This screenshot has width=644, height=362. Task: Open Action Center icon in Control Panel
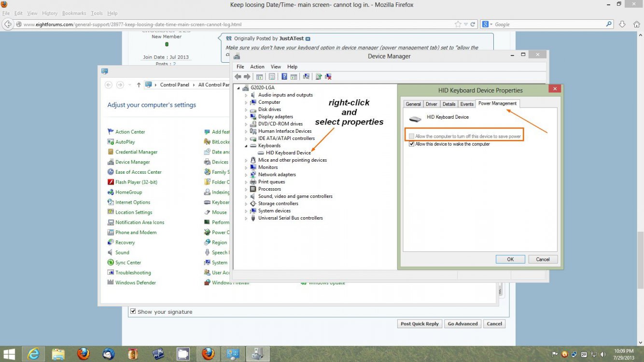tap(111, 132)
